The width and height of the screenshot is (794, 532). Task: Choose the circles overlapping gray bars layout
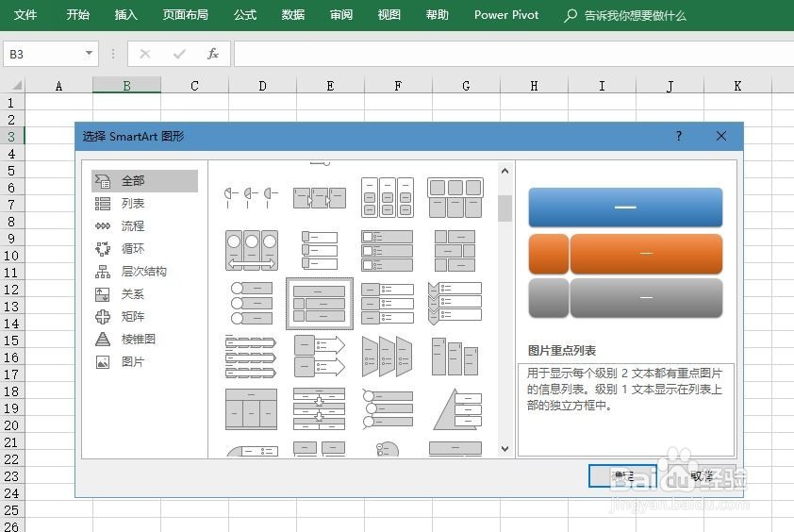click(x=388, y=409)
